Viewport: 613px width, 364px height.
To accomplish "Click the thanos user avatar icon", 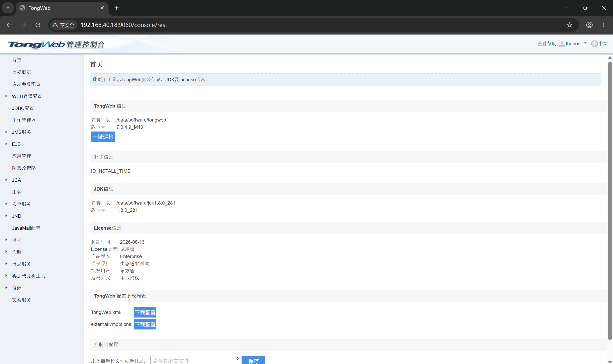I will point(562,44).
